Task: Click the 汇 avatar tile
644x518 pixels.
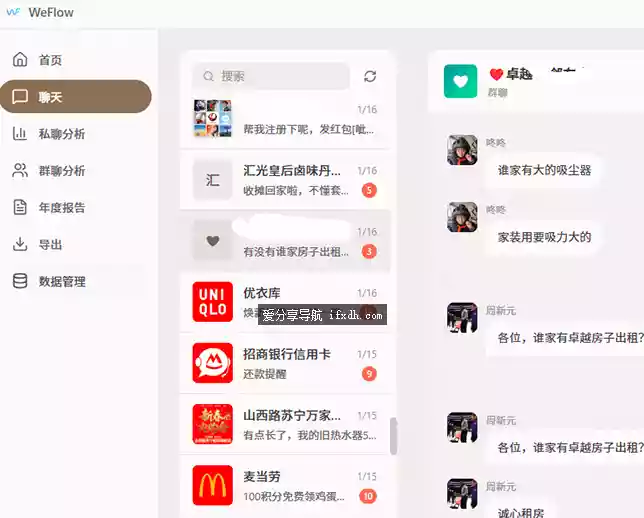Action: (x=212, y=180)
